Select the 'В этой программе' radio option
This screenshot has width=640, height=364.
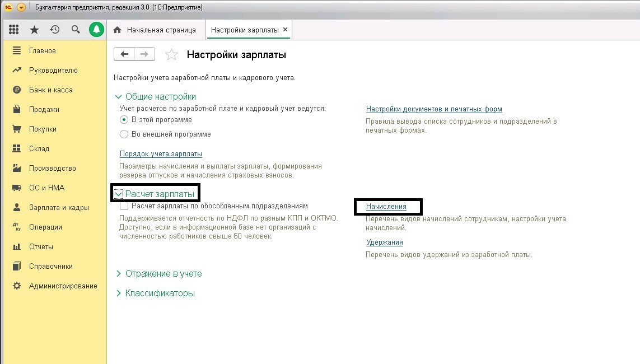pyautogui.click(x=124, y=119)
